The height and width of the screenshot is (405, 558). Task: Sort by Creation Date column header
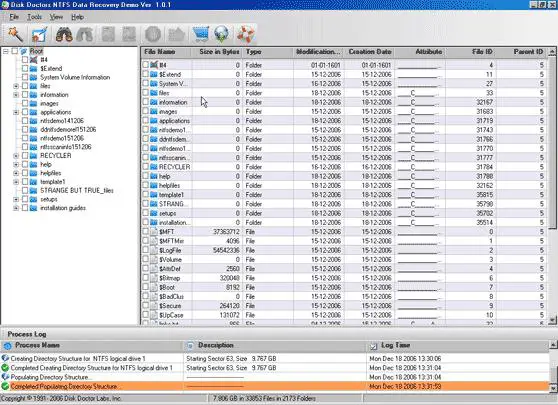point(369,52)
